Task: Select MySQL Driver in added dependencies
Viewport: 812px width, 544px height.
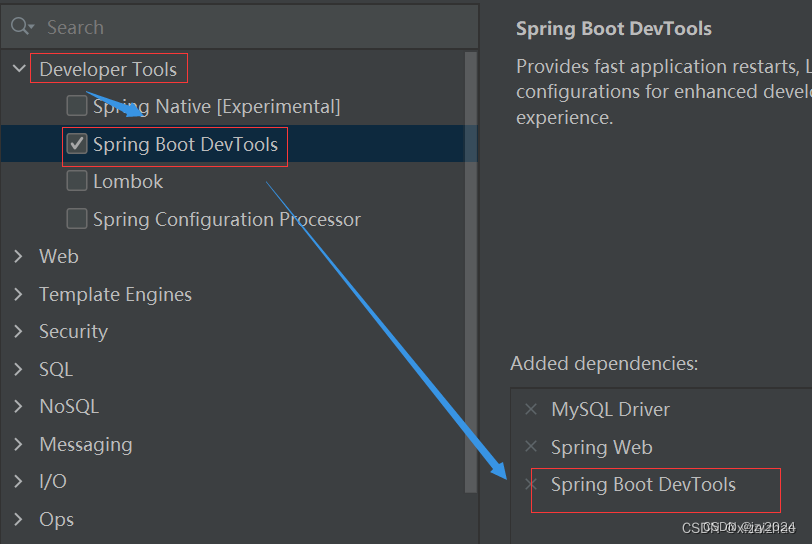Action: click(x=611, y=410)
